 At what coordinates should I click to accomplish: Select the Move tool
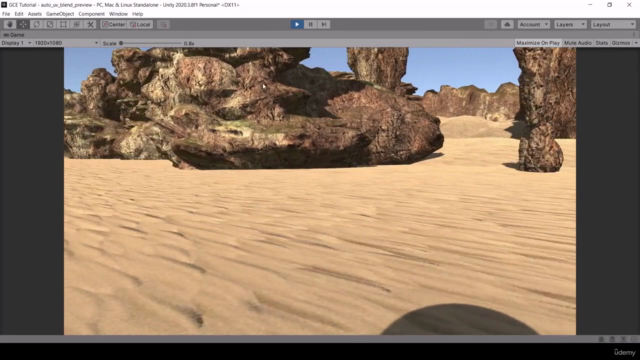23,24
